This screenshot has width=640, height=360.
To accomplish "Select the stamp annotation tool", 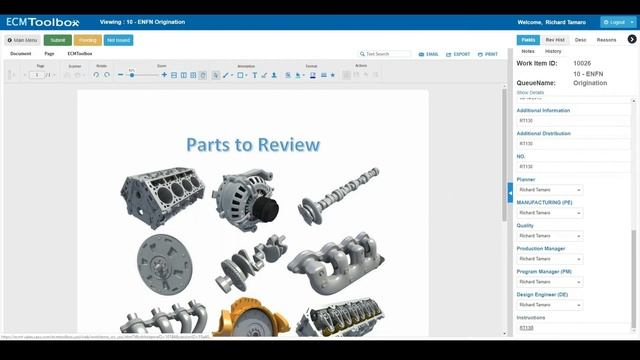I will point(274,75).
